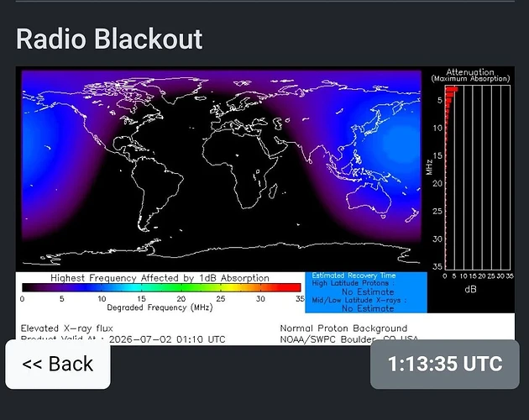Click the Attenuation (Maximum Absorption) title
The width and height of the screenshot is (529, 420).
[470, 76]
